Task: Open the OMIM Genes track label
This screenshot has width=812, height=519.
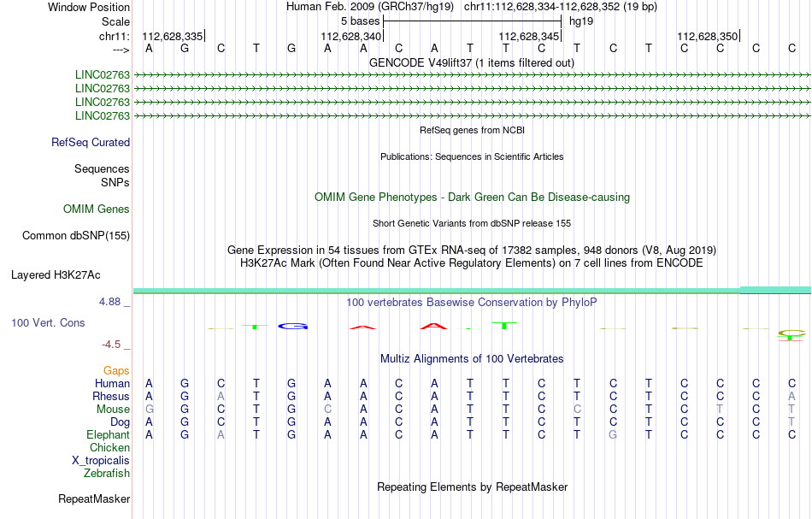Action: point(97,209)
